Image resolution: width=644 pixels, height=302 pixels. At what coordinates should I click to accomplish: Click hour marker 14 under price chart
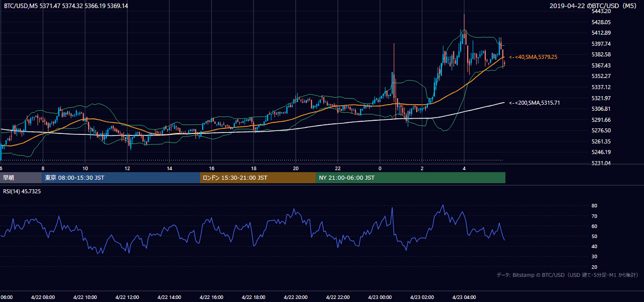pos(169,168)
